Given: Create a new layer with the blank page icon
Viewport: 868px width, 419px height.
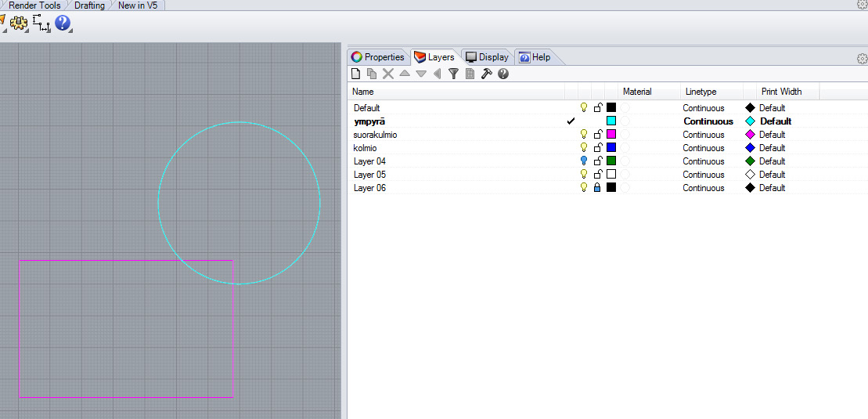Looking at the screenshot, I should click(x=356, y=74).
